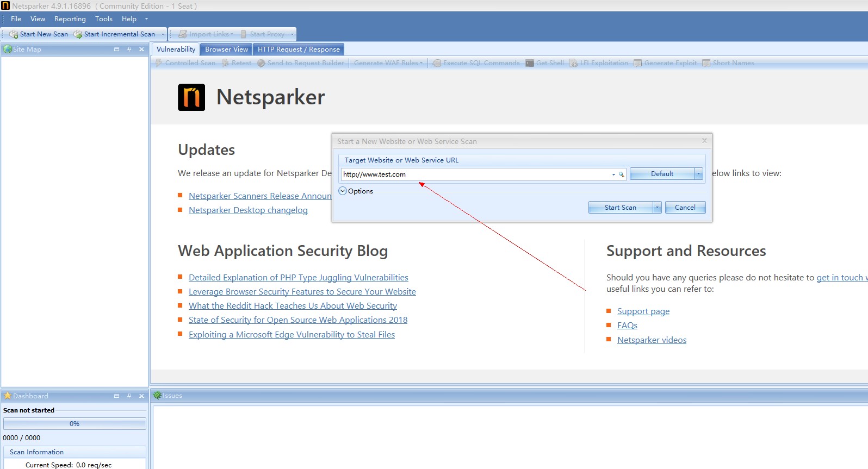868x469 pixels.
Task: Open the Netsparker Desktop changelog link
Action: click(248, 210)
